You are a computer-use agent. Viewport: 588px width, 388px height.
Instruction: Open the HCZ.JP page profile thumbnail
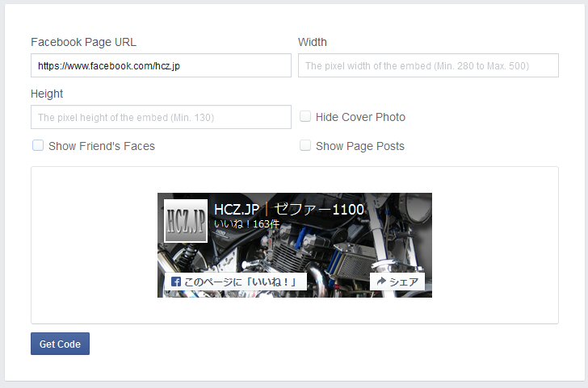click(x=186, y=221)
